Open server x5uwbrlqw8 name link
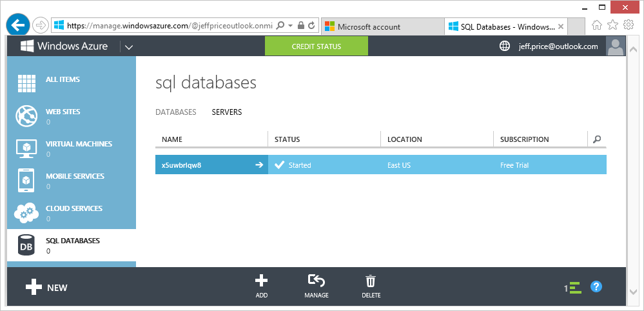This screenshot has height=311, width=644. point(182,165)
